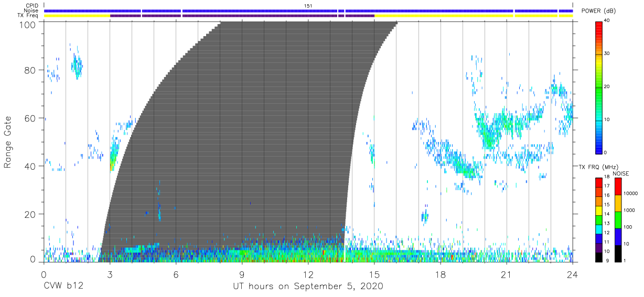Click the x-axis tick label '15'
The height and width of the screenshot is (297, 644).
tap(374, 275)
